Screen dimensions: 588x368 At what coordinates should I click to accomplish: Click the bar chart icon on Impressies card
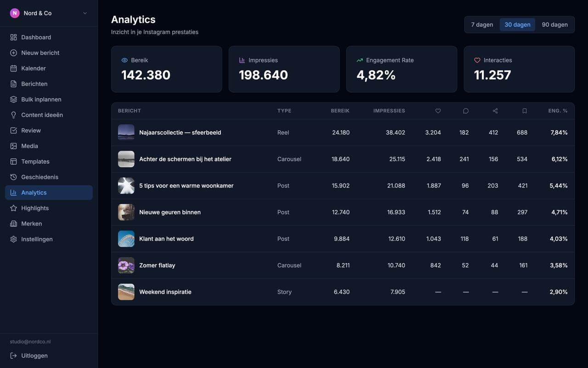(242, 60)
